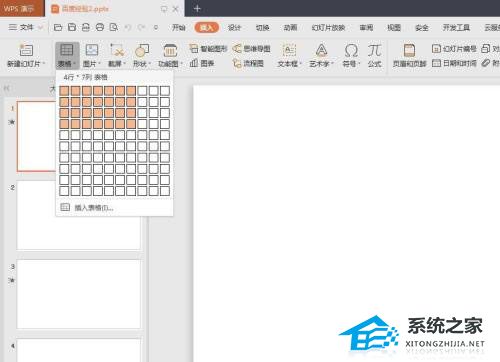Click the Print icon in quick toolbar
This screenshot has height=362, width=500.
(x=100, y=27)
